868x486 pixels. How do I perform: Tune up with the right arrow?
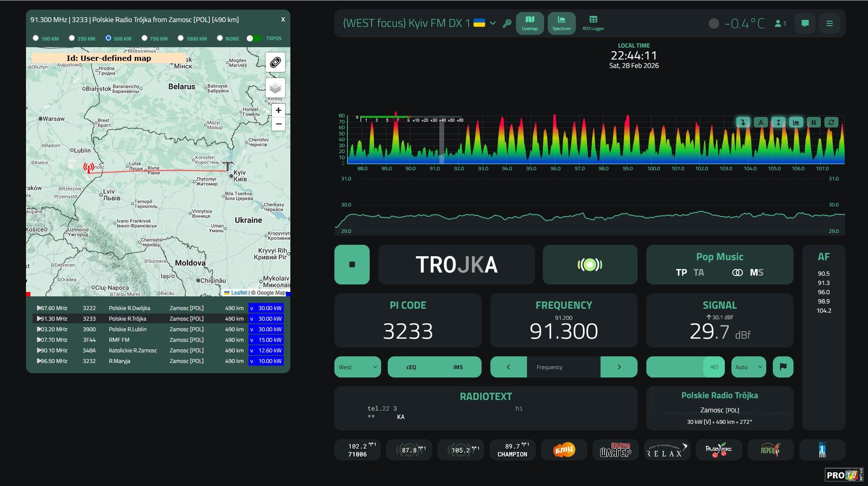click(x=619, y=367)
